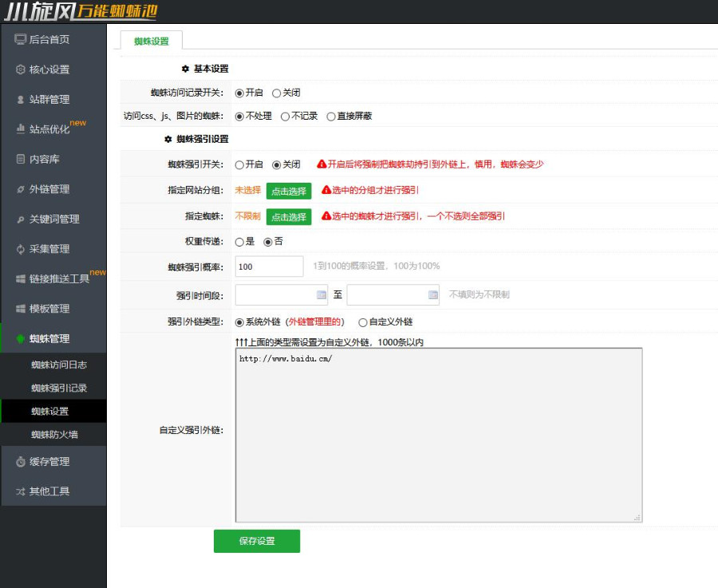This screenshot has height=588, width=718.
Task: Select 关闭 for 蜘蛛访问记录开关
Action: 277,93
